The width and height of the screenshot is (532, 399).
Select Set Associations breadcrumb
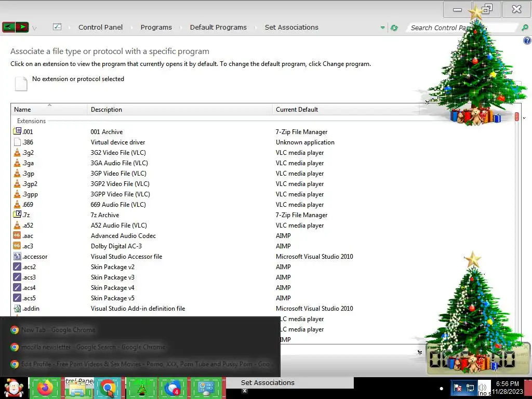pyautogui.click(x=291, y=28)
